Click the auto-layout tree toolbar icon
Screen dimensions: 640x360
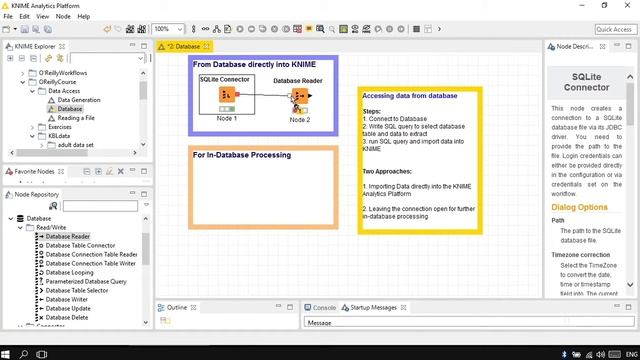tap(217, 29)
